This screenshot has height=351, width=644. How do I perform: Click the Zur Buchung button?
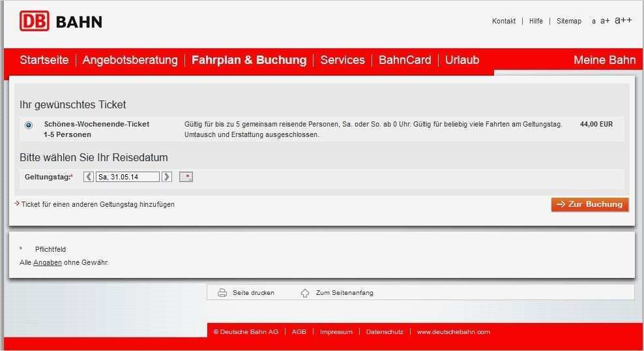(590, 204)
